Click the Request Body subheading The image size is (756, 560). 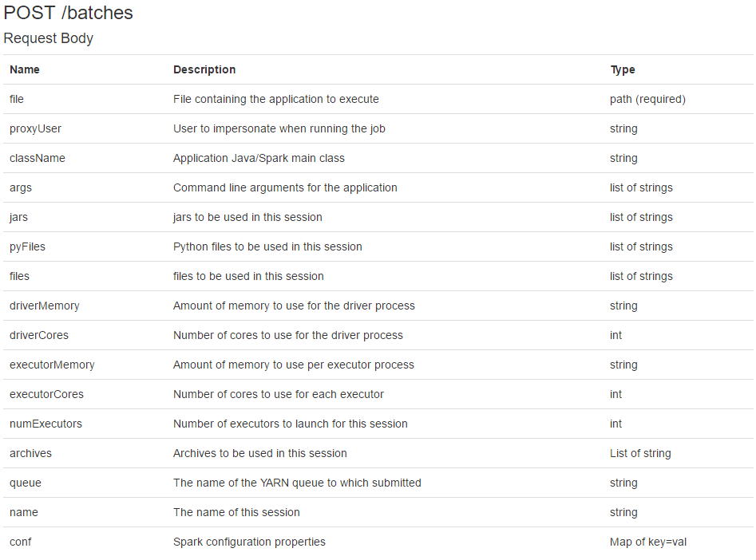(x=49, y=38)
